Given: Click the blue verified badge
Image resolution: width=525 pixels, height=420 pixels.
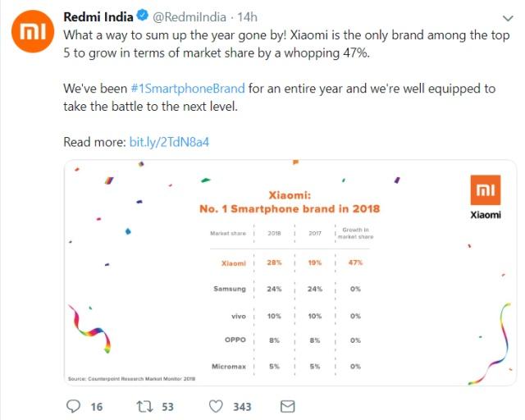Looking at the screenshot, I should point(143,16).
